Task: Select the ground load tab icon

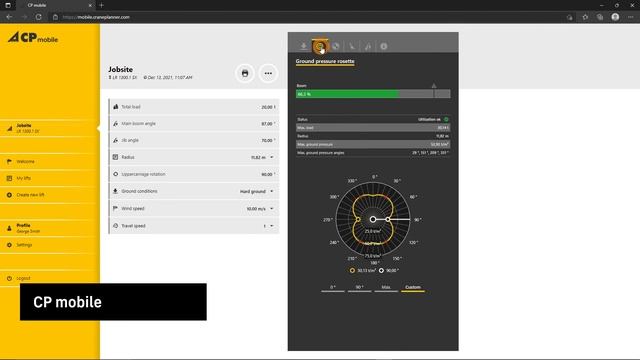Action: pyautogui.click(x=304, y=46)
